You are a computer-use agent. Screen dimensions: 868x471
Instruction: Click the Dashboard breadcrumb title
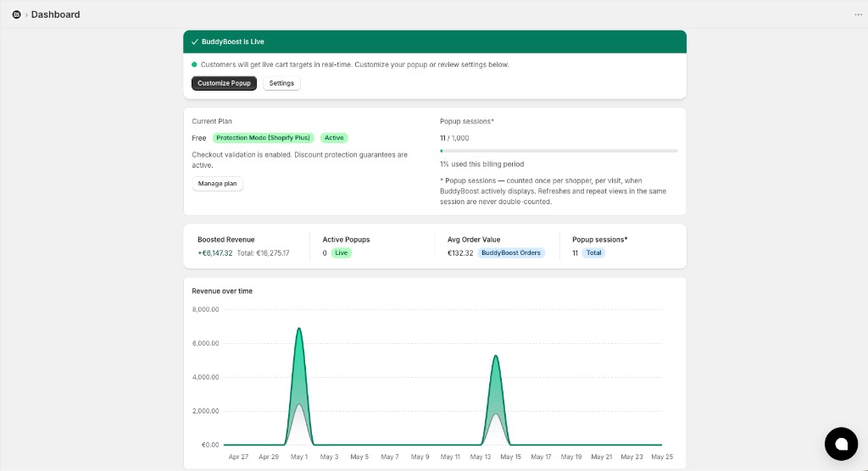click(55, 14)
